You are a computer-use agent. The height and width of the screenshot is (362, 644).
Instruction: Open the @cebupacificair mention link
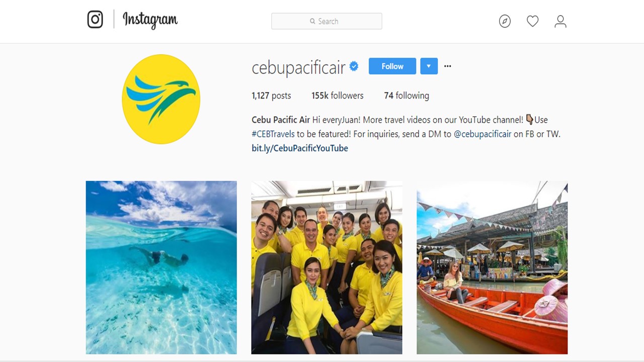pyautogui.click(x=482, y=134)
